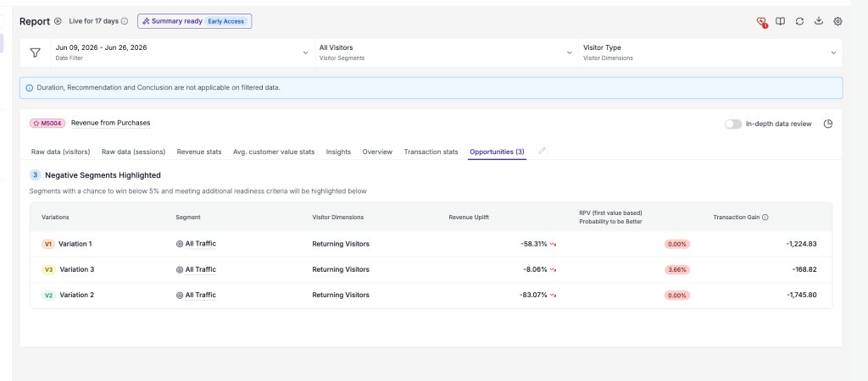Viewport: 868px width, 381px height.
Task: Click the -8.06% revenue uplift value
Action: pyautogui.click(x=536, y=269)
